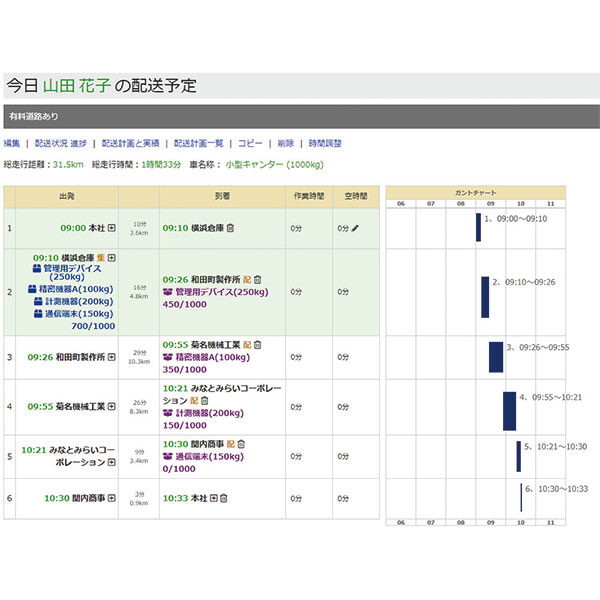Click the 編集 link
600x600 pixels.
(x=11, y=143)
